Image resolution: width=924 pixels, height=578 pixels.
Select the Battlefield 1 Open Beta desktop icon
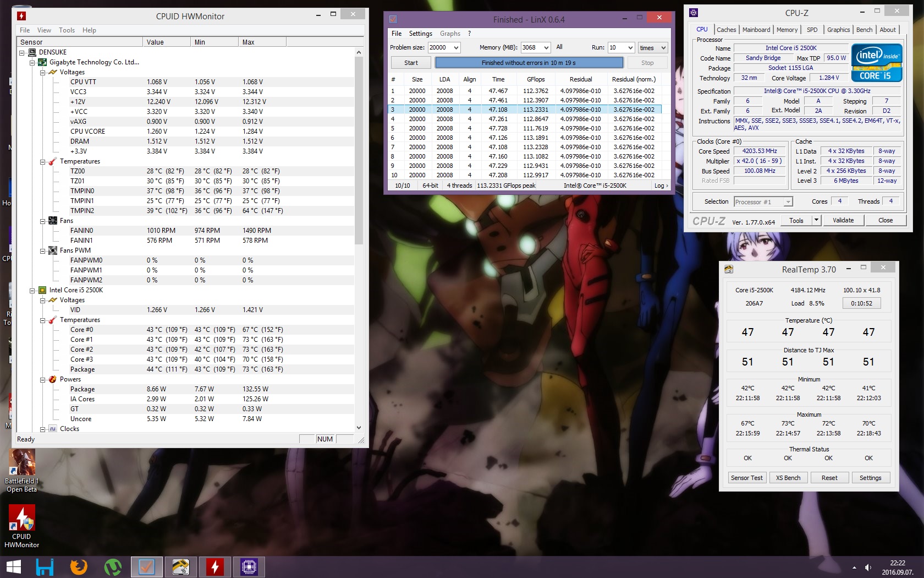pos(22,471)
